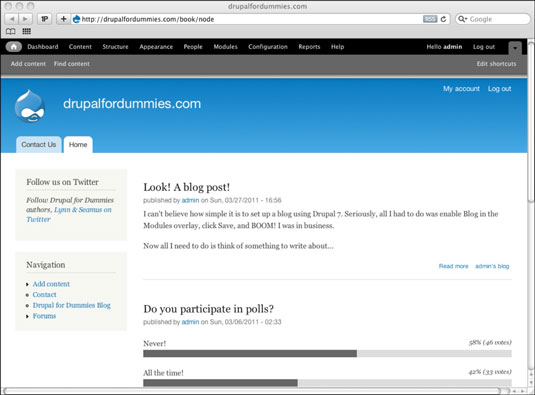Click Forums in Navigation block
Image resolution: width=535 pixels, height=395 pixels.
[x=44, y=316]
